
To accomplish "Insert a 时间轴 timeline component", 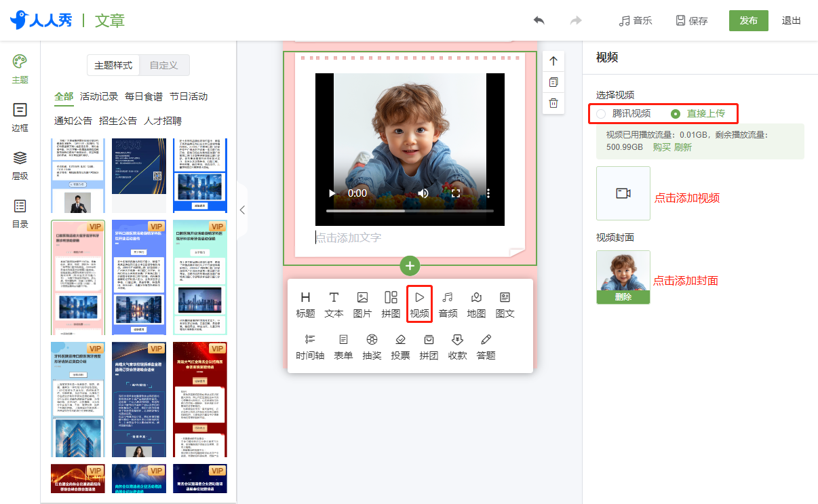I will click(x=311, y=347).
